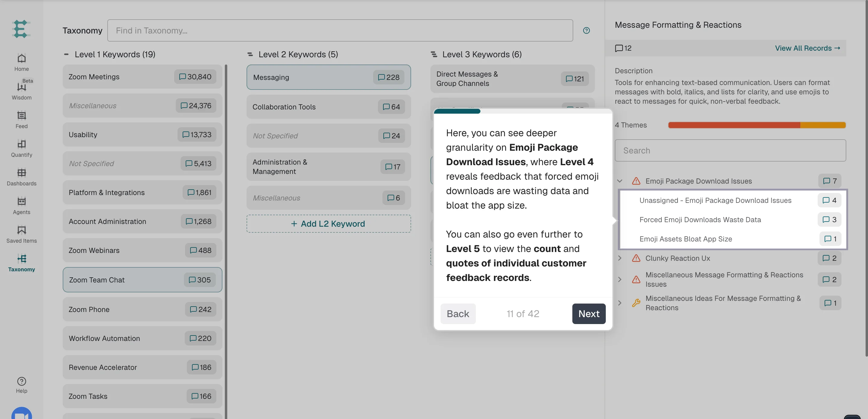868x419 pixels.
Task: Open the Feed panel
Action: point(21,119)
